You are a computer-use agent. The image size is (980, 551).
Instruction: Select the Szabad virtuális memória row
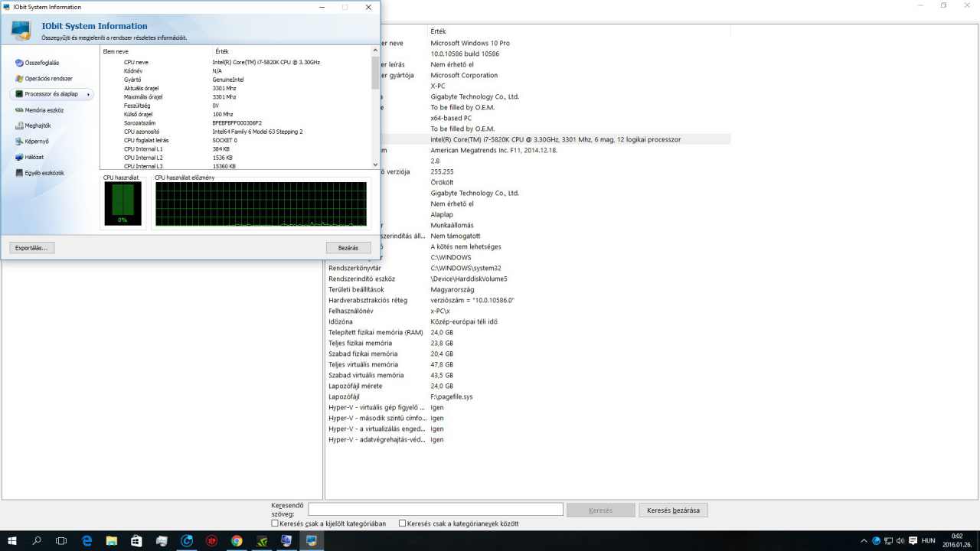point(528,375)
